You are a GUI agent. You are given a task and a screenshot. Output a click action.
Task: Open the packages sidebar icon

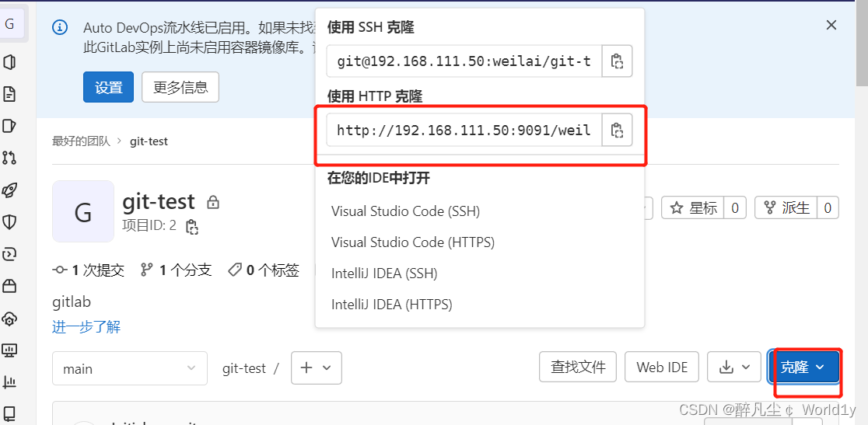pos(9,286)
